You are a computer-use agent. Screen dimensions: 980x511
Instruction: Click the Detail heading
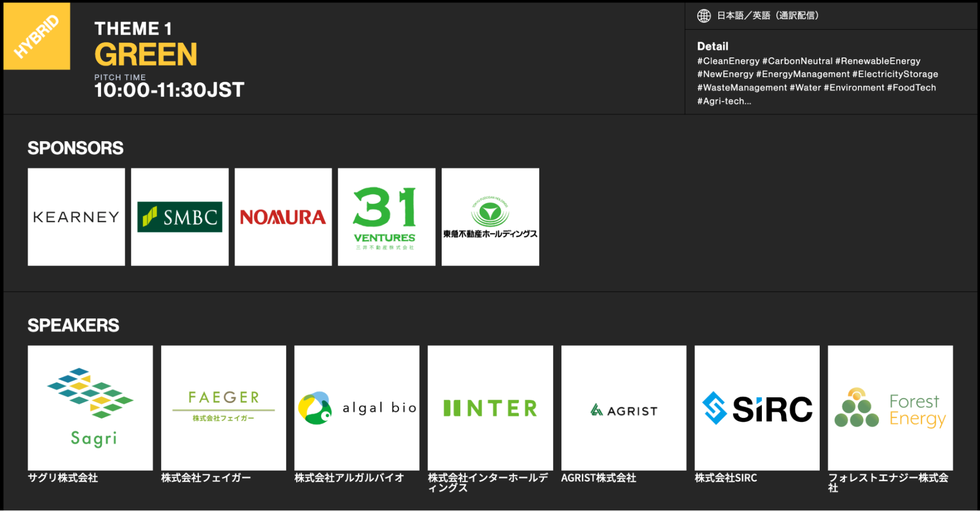tap(713, 46)
